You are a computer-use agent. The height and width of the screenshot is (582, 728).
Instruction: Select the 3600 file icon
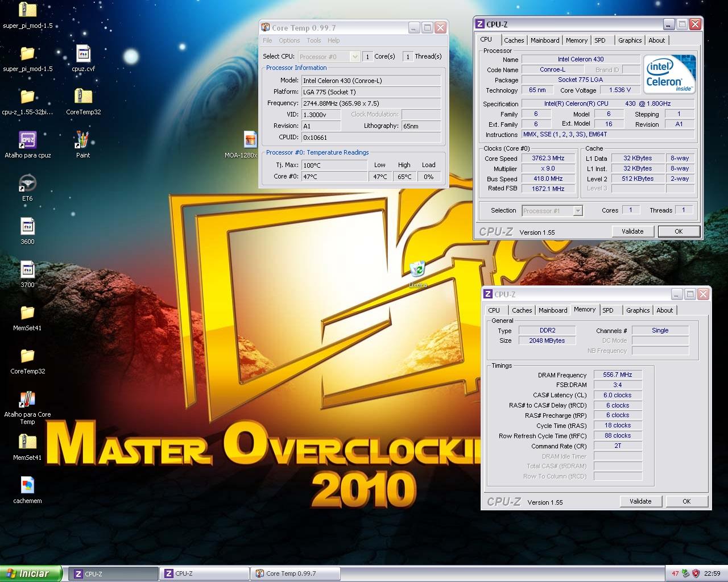(x=27, y=226)
